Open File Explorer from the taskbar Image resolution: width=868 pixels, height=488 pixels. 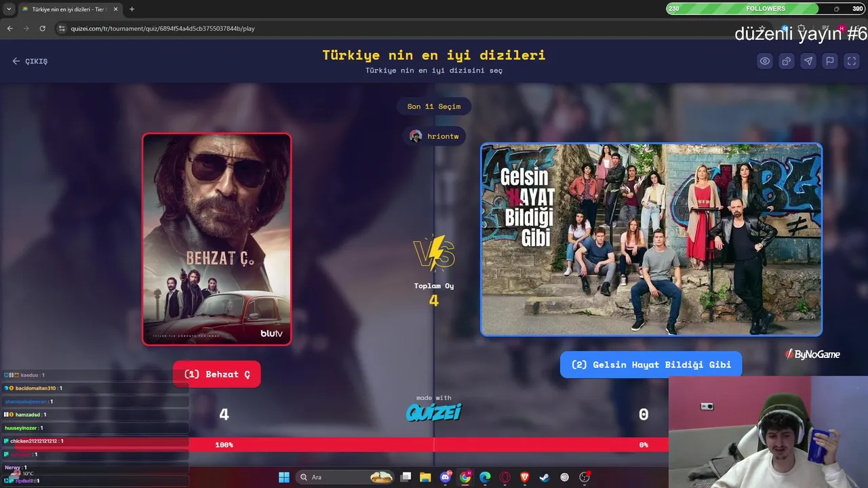click(x=425, y=477)
